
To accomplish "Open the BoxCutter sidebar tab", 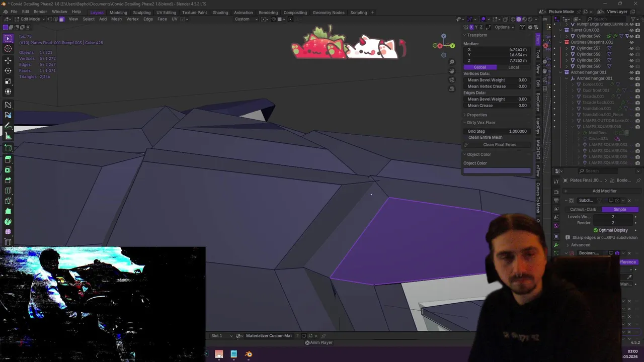I will (538, 102).
